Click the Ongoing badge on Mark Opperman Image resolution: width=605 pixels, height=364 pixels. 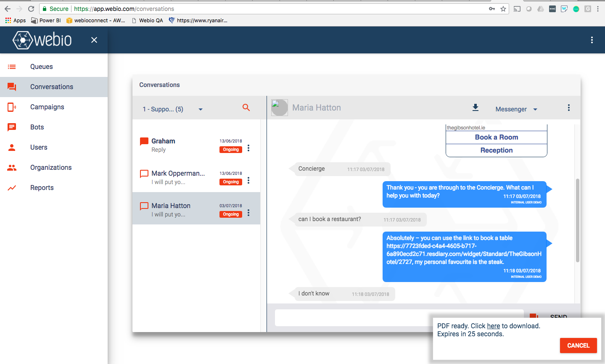click(231, 182)
